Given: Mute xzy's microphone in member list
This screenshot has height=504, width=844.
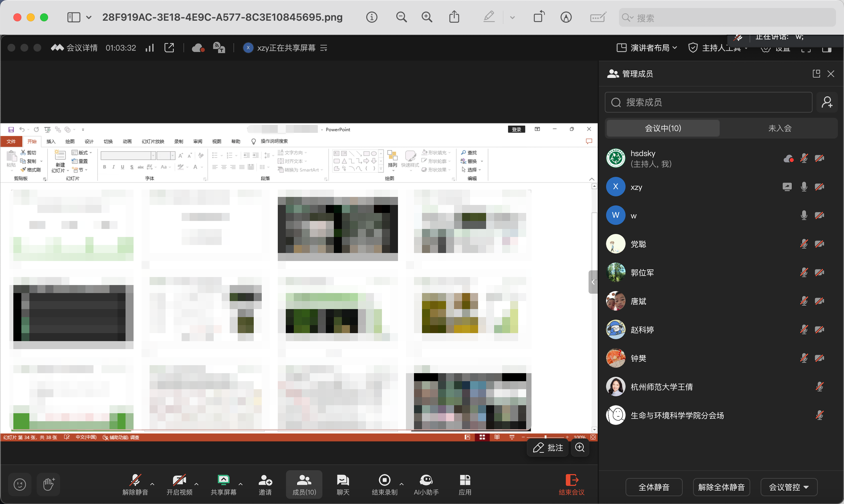Looking at the screenshot, I should click(804, 187).
